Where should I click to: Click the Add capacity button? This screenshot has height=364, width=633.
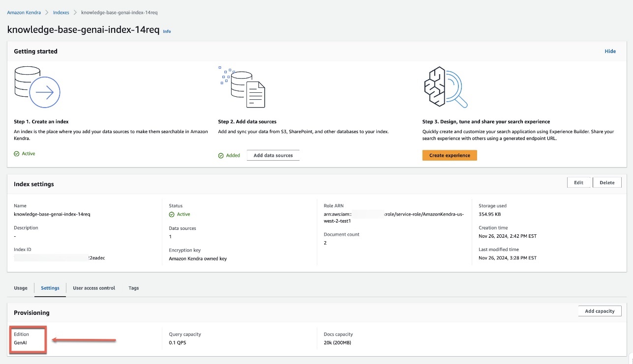(600, 311)
